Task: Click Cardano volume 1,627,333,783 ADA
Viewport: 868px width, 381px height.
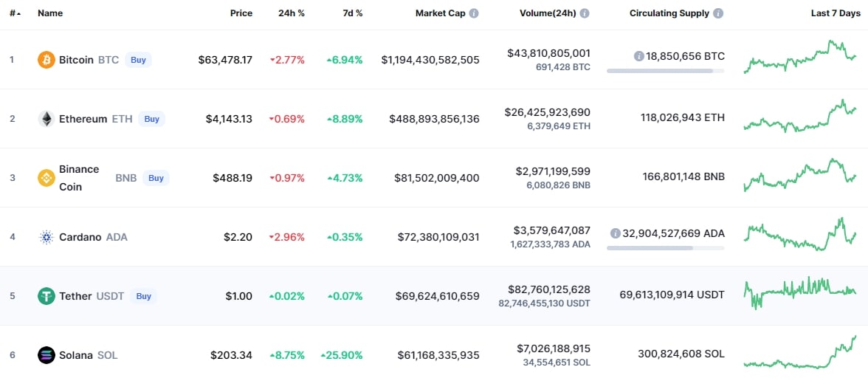Action: coord(551,244)
